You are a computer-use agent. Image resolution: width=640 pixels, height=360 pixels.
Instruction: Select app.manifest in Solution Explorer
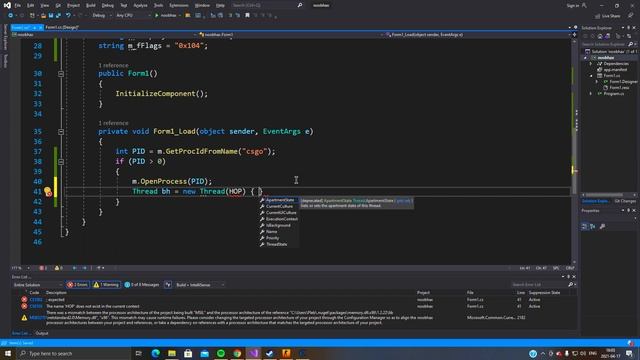click(616, 70)
